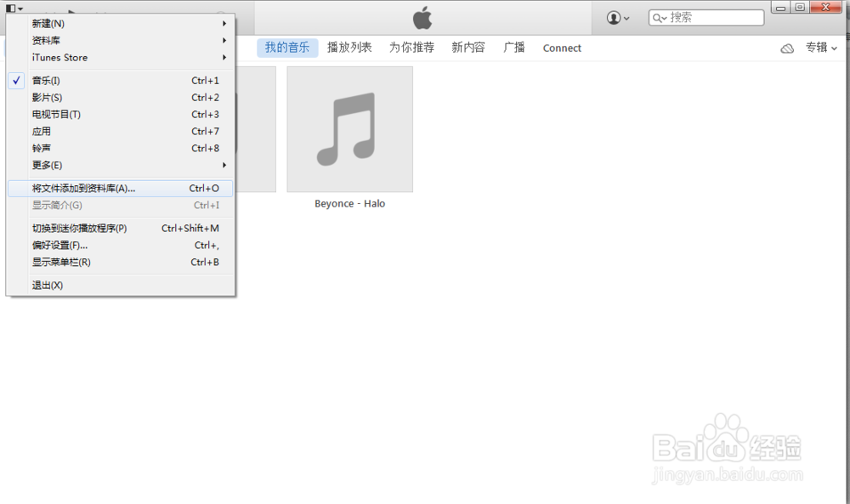850x504 pixels.
Task: Open the 广播 tab
Action: coord(514,48)
